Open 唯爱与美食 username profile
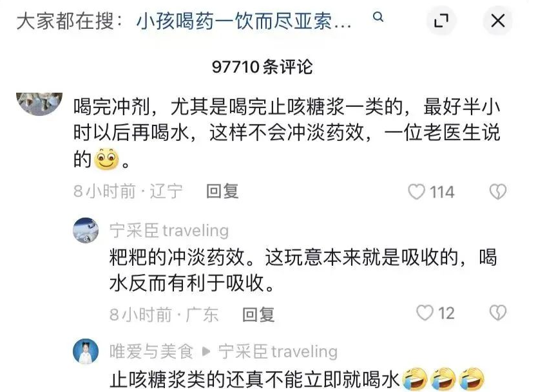Viewport: 556px width, 392px height. 151,351
